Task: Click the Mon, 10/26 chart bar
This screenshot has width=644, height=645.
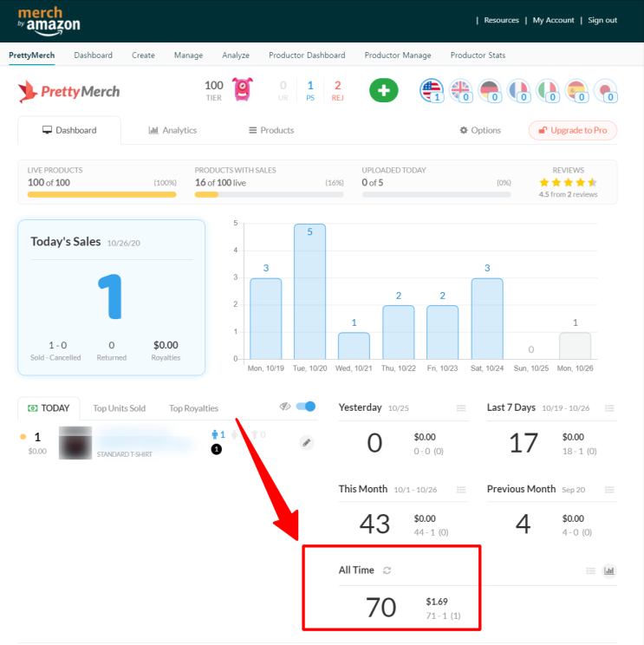Action: click(575, 346)
